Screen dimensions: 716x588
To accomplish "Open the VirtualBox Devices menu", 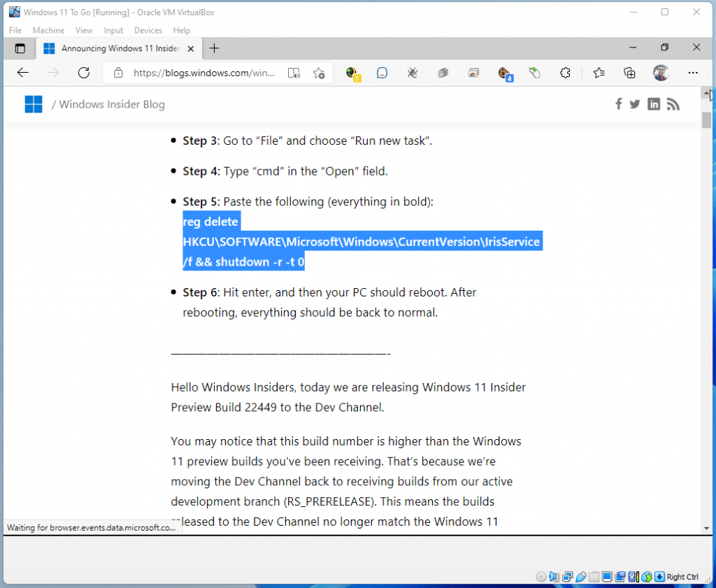I will [148, 30].
